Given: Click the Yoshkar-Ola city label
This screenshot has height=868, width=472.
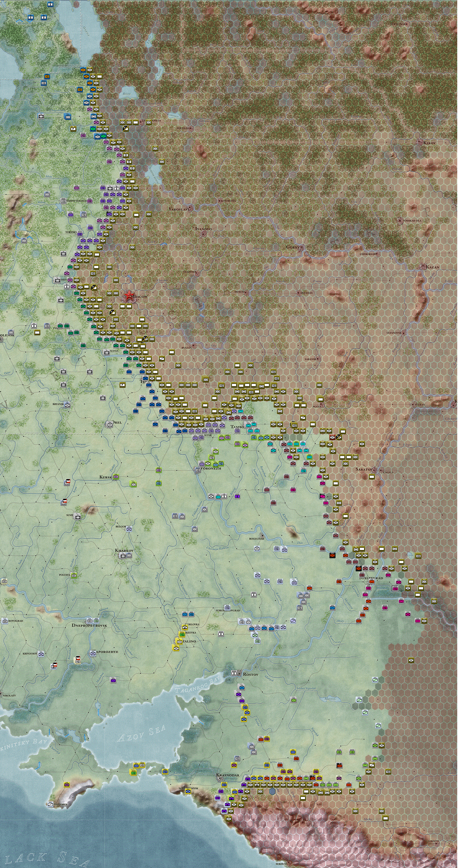Looking at the screenshot, I should coord(412,221).
